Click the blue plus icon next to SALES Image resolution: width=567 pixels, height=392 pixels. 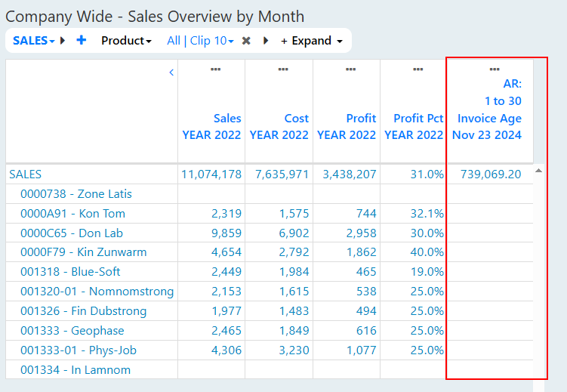82,40
